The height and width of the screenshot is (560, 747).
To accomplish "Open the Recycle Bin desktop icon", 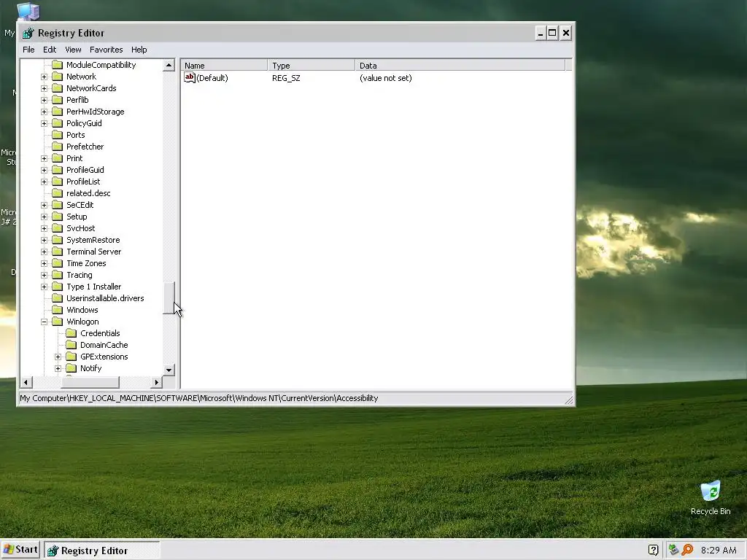I will pos(711,498).
